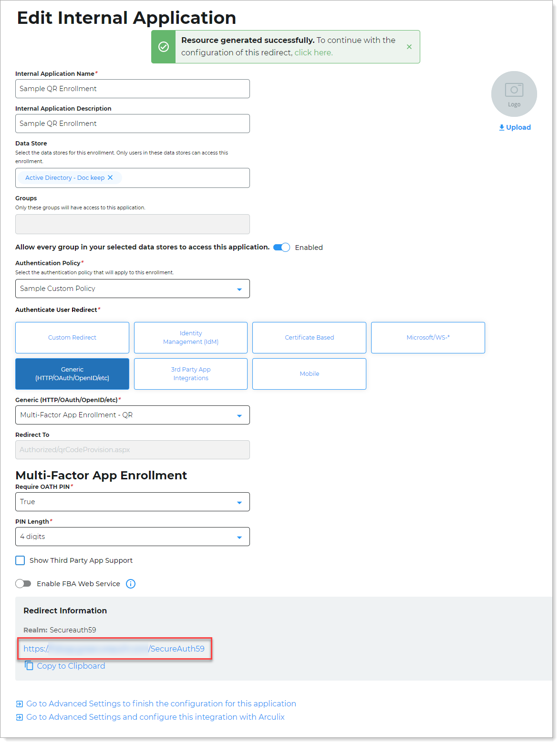
Task: Click the Upload logo link
Action: coord(515,127)
